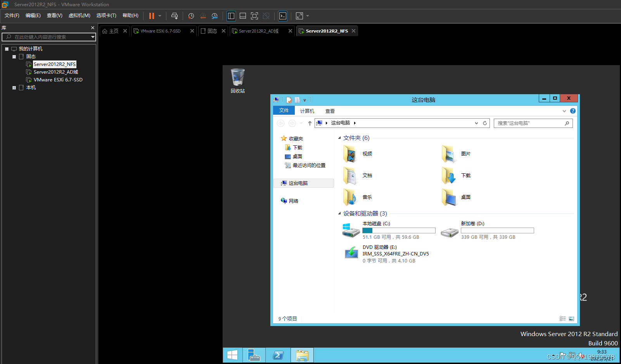Open Explorer help
This screenshot has height=364, width=621.
coord(573,111)
